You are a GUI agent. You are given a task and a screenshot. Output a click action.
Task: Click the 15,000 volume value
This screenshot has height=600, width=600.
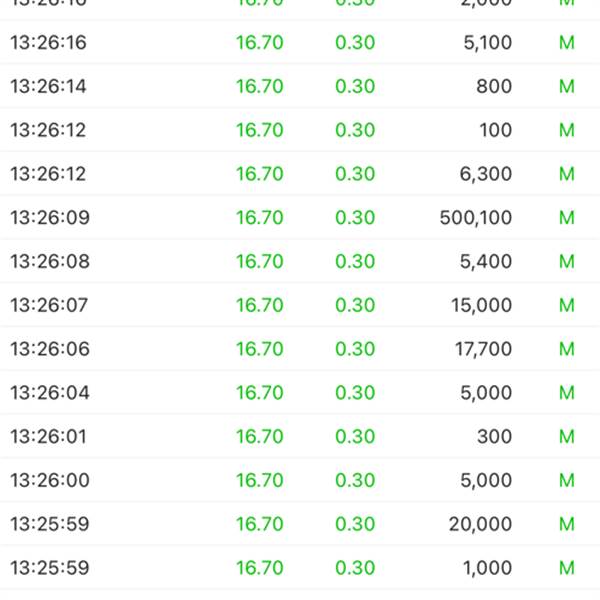pyautogui.click(x=481, y=305)
